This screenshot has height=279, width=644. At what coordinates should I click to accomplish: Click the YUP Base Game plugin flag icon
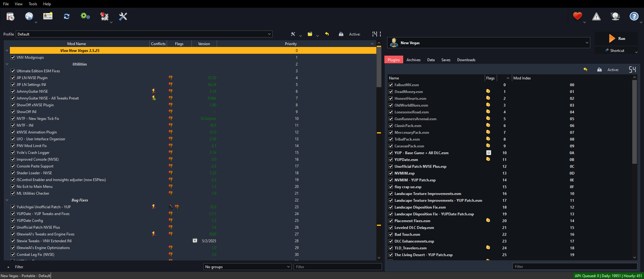coord(489,153)
